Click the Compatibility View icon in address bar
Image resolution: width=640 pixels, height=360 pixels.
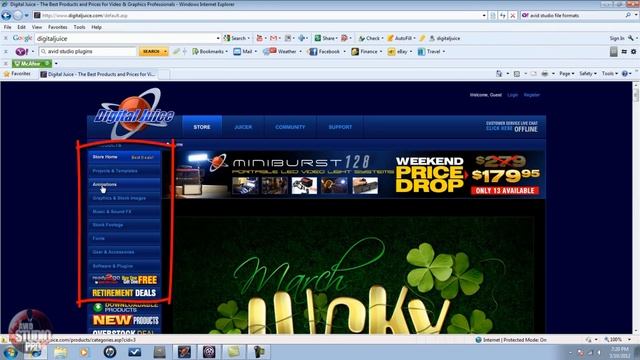click(493, 16)
